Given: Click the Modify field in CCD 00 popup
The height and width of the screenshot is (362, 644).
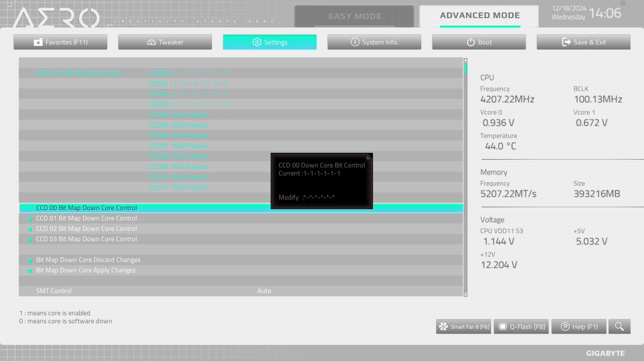Looking at the screenshot, I should (306, 198).
